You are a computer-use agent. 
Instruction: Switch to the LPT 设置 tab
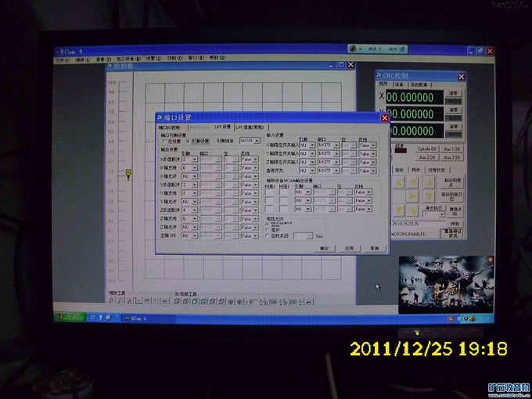tap(222, 127)
